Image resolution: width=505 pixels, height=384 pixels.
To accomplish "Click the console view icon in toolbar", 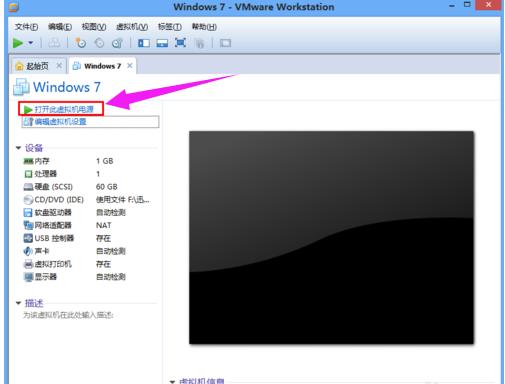I will coord(225,43).
